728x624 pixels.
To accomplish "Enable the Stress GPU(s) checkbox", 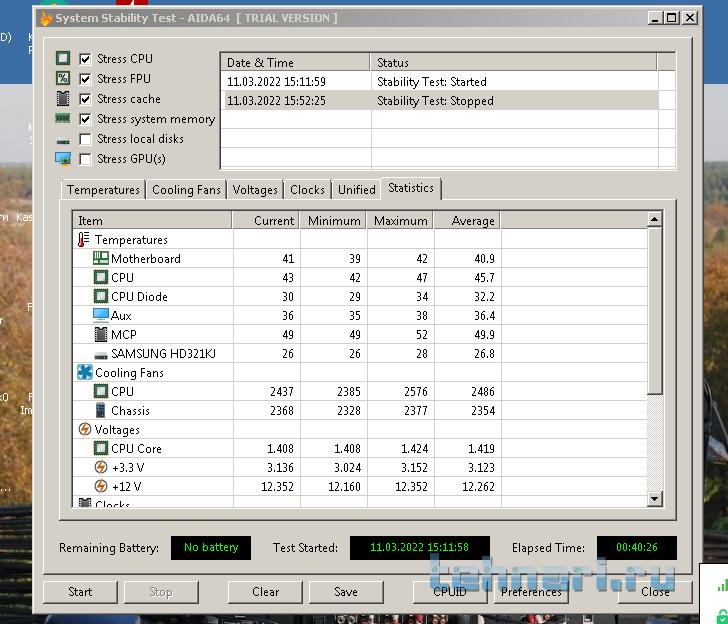I will (x=85, y=159).
